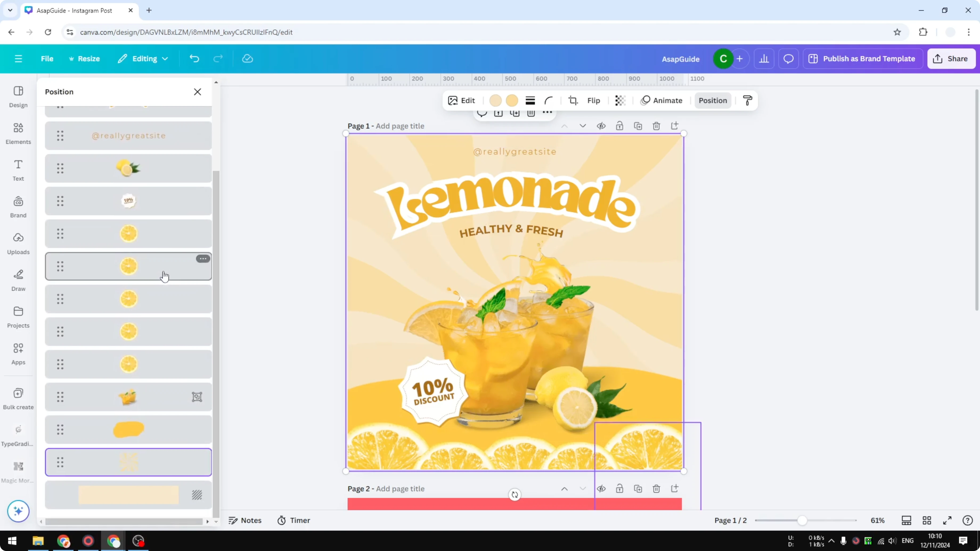Collapse Page 1 with down chevron

583,125
